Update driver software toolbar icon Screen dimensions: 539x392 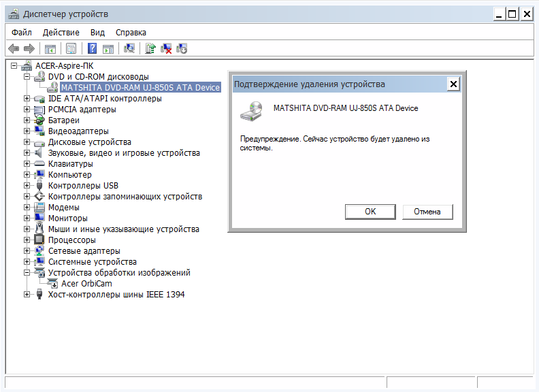click(x=150, y=48)
